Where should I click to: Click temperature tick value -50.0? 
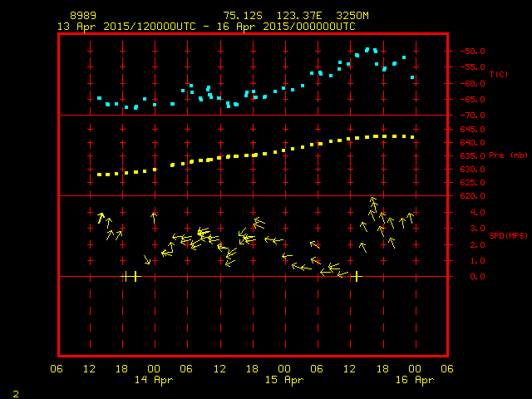pos(472,52)
